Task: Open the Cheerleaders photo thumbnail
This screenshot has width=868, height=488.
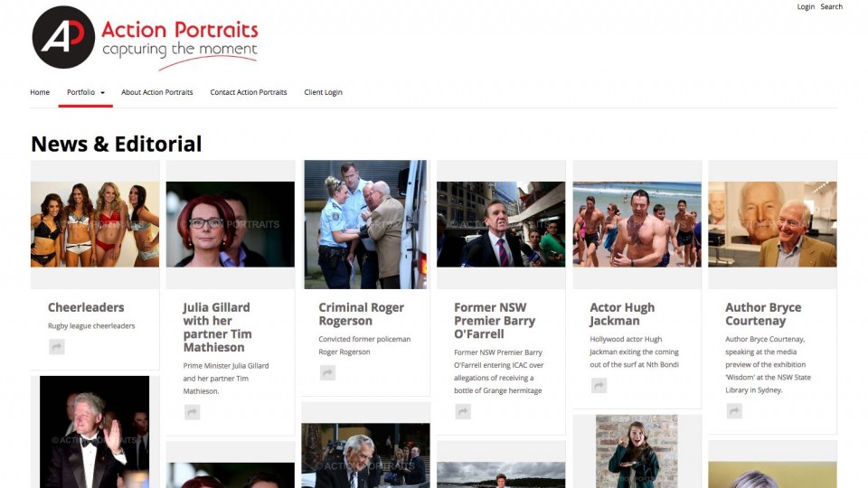Action: pos(95,225)
